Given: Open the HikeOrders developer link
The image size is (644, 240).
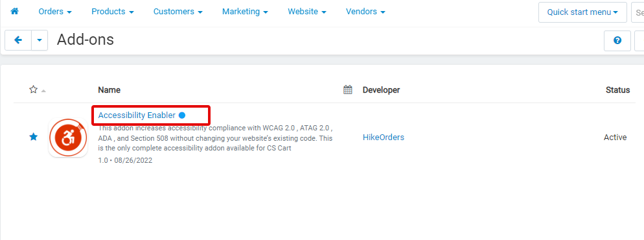Looking at the screenshot, I should click(383, 138).
